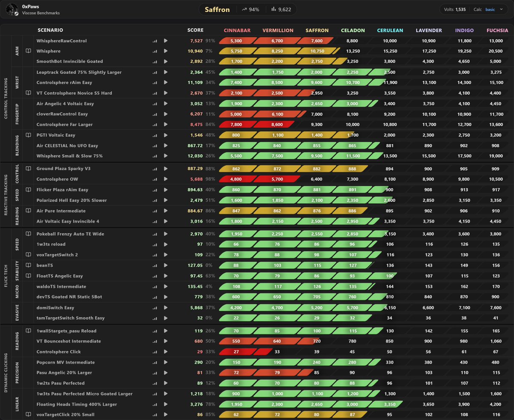
Task: View stats chart for Popcorn MV Intermediate
Action: point(155,363)
